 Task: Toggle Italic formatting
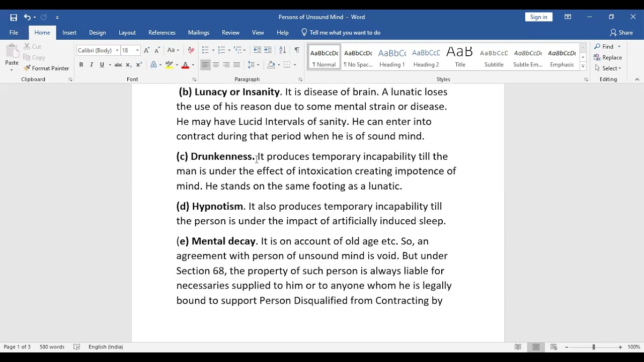tap(92, 65)
